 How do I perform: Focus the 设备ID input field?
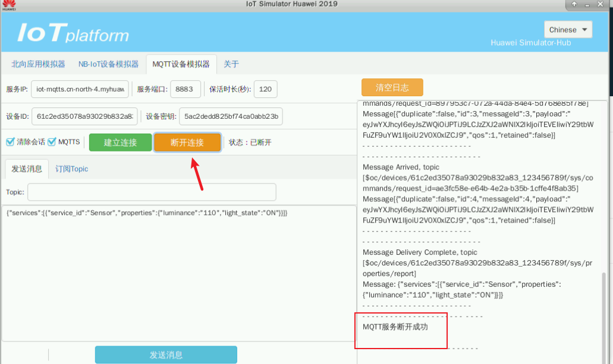84,116
